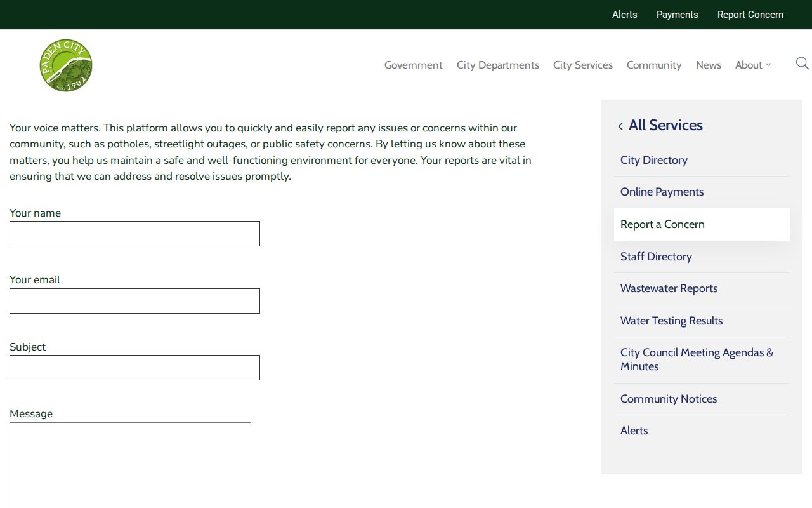Click the Message label
812x508 pixels.
pyautogui.click(x=31, y=413)
